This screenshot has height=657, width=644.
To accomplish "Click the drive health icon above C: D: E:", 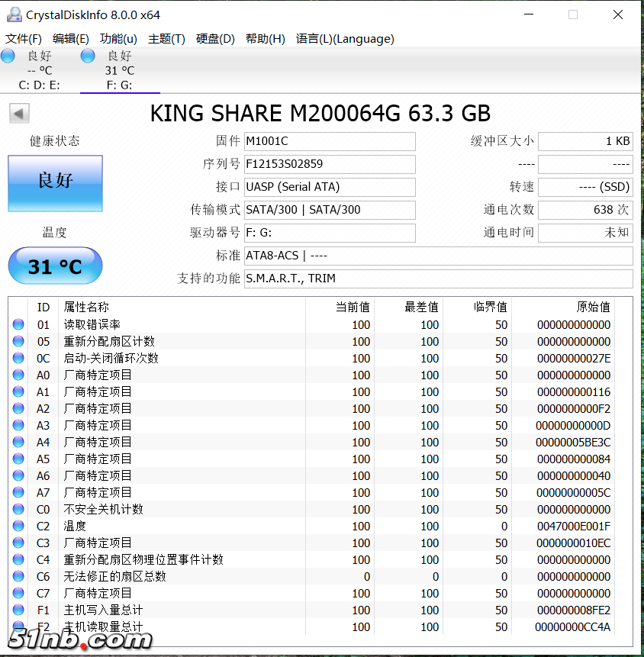I will click(8, 55).
